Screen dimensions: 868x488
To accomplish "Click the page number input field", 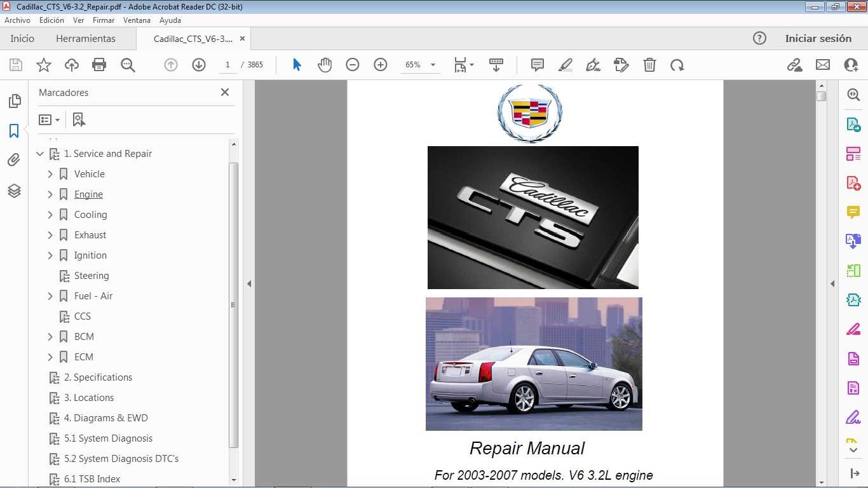I will [x=227, y=65].
